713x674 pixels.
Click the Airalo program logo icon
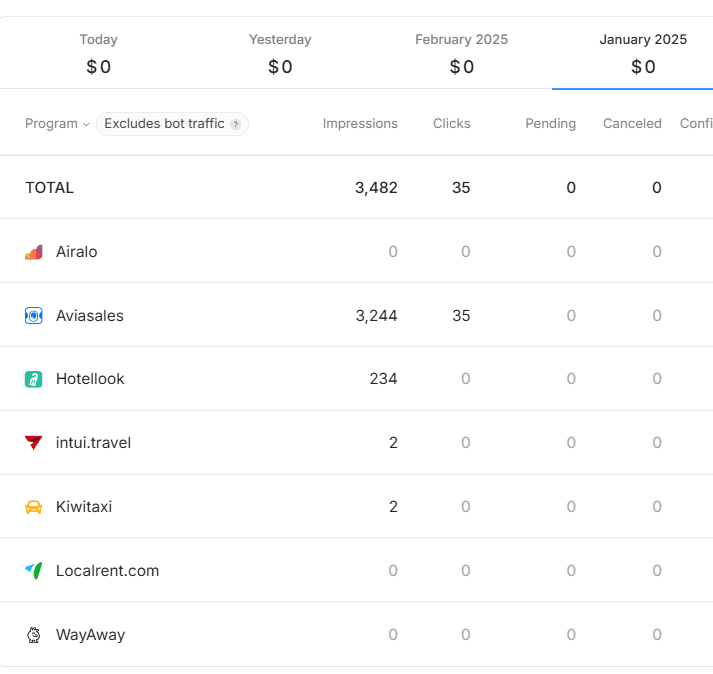(x=33, y=252)
